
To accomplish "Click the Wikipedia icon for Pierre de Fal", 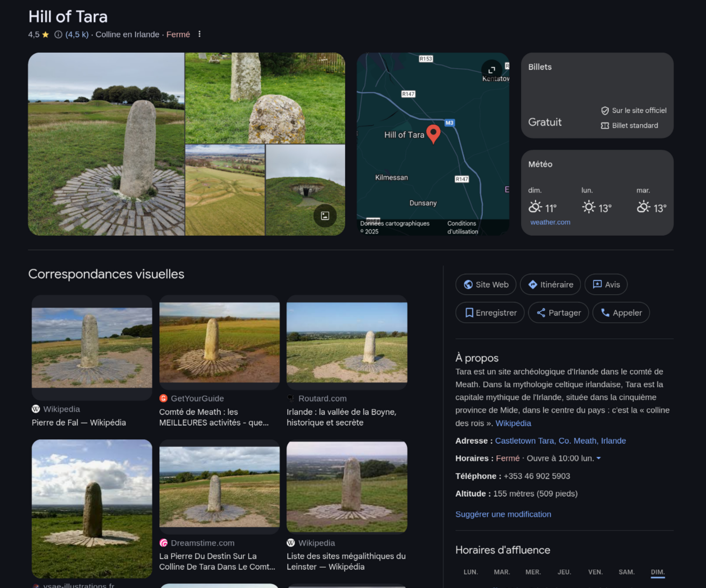I will point(36,409).
